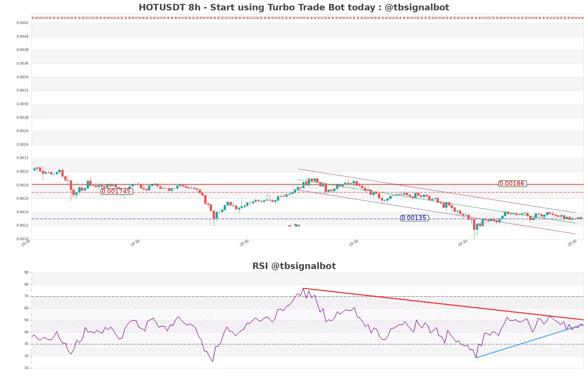Screen dimensions: 588x392
Task: Click the 0.0030 price axis label
Action: coord(22,104)
